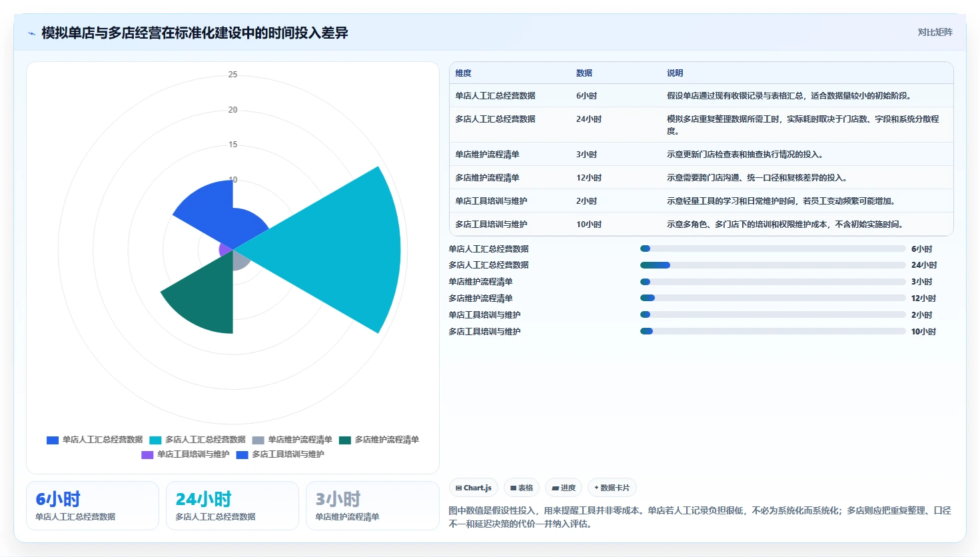Toggle 单店维护流程清单 legend swatch

[258, 440]
